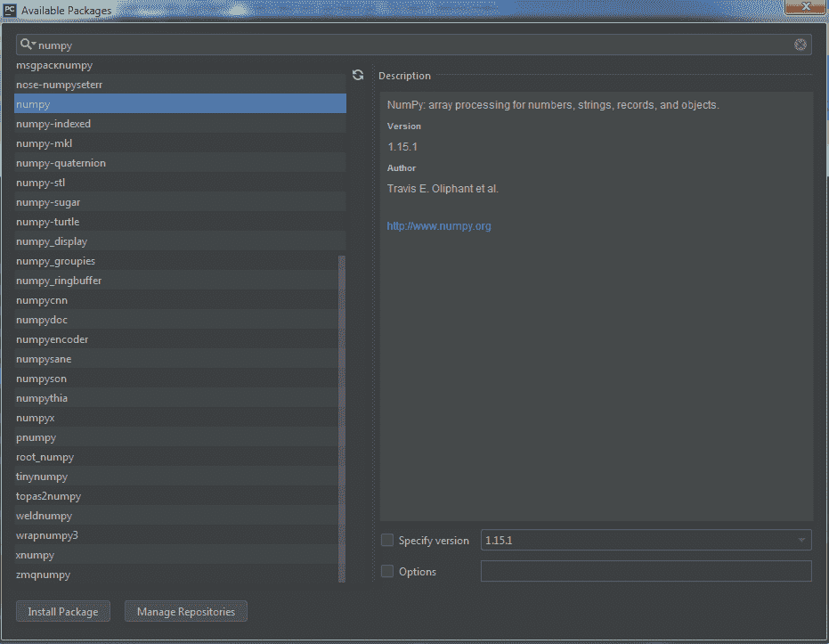Click the package list vertical scrollbar
Screen dimensions: 829x644
[x=342, y=419]
